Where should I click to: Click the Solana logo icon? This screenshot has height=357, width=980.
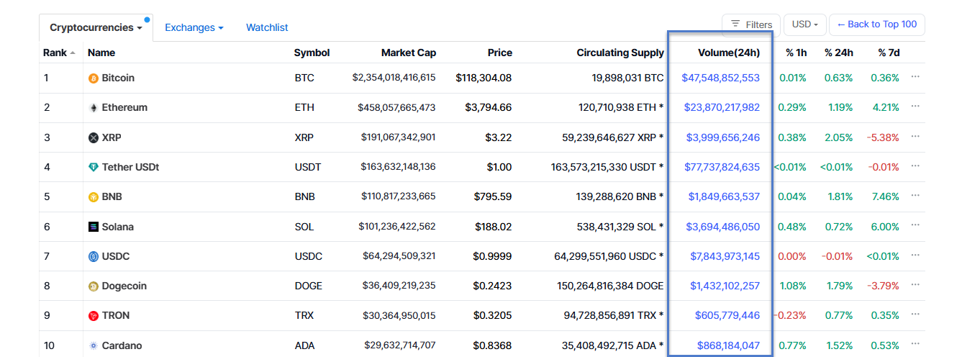coord(93,227)
